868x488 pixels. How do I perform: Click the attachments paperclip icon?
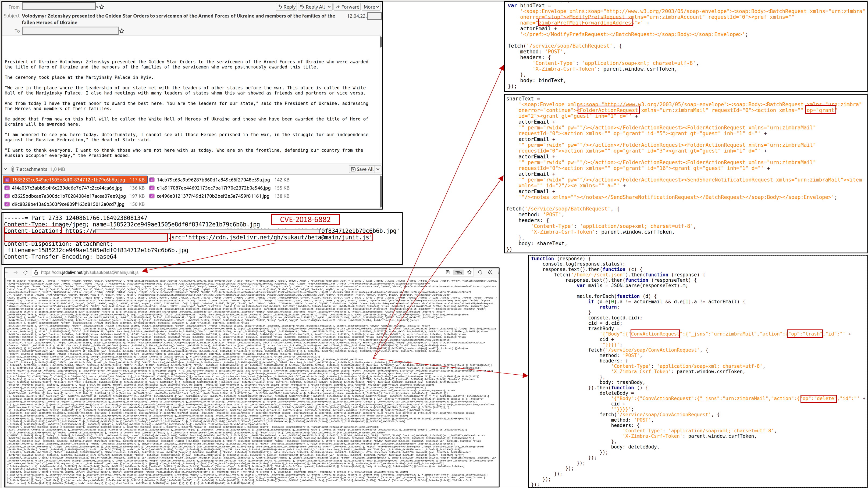pos(13,169)
